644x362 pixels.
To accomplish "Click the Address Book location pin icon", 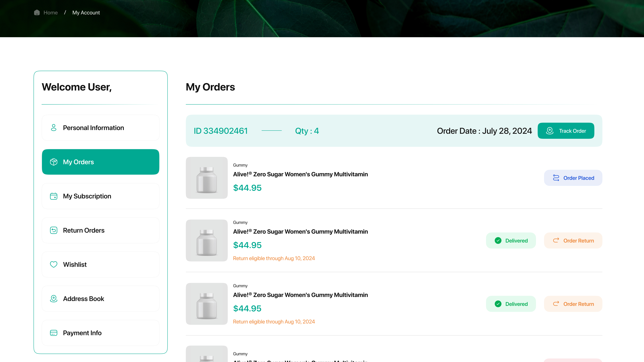I will tap(53, 298).
